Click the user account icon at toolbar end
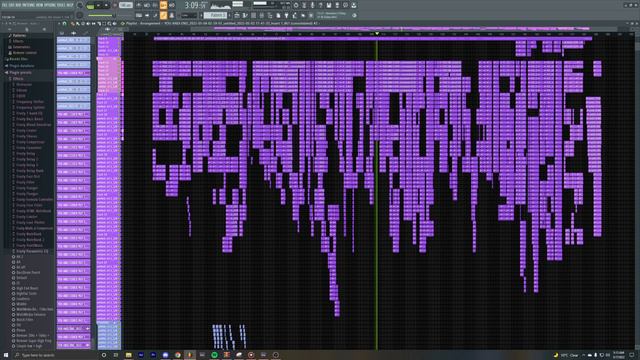Screen dimensions: 640x360 353,5
